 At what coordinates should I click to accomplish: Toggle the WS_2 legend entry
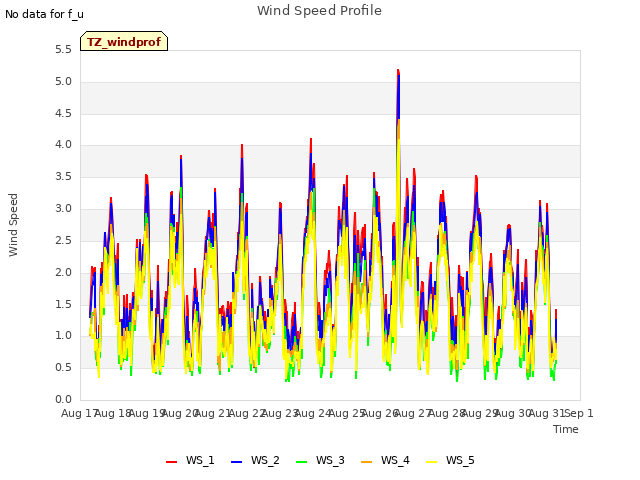coord(255,461)
